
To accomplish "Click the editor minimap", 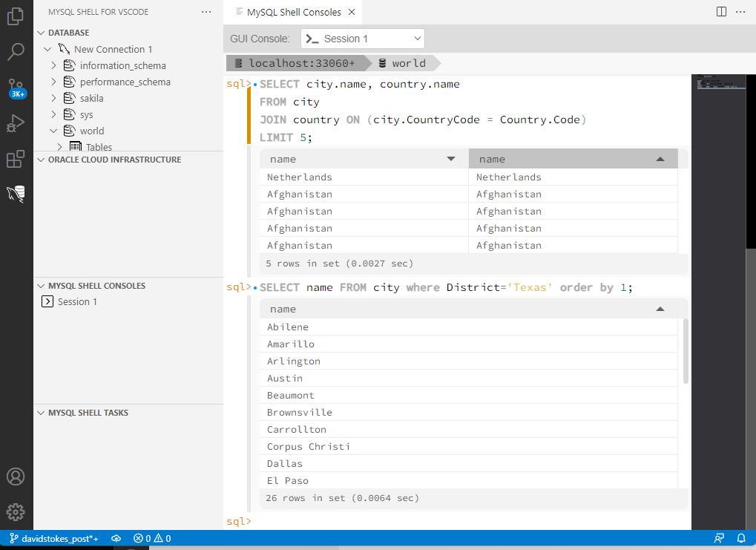I will point(718,301).
